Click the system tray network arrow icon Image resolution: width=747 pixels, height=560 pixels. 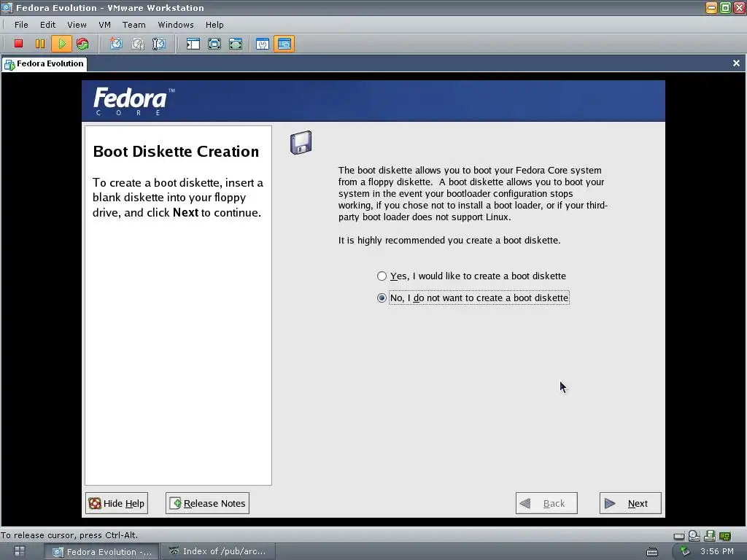(684, 551)
